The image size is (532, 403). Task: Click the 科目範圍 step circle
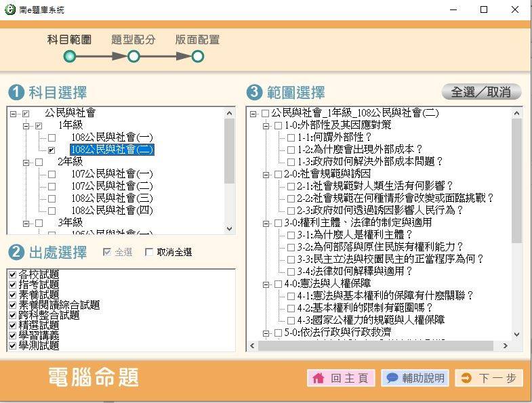click(70, 56)
